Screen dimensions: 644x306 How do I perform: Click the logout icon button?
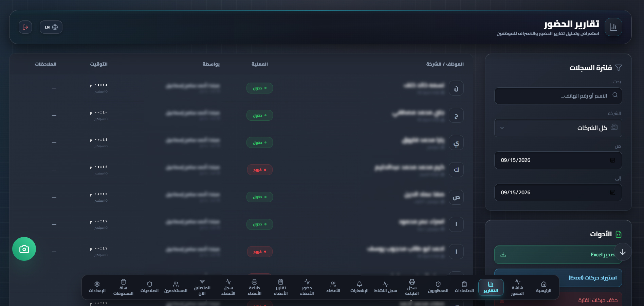pos(25,27)
